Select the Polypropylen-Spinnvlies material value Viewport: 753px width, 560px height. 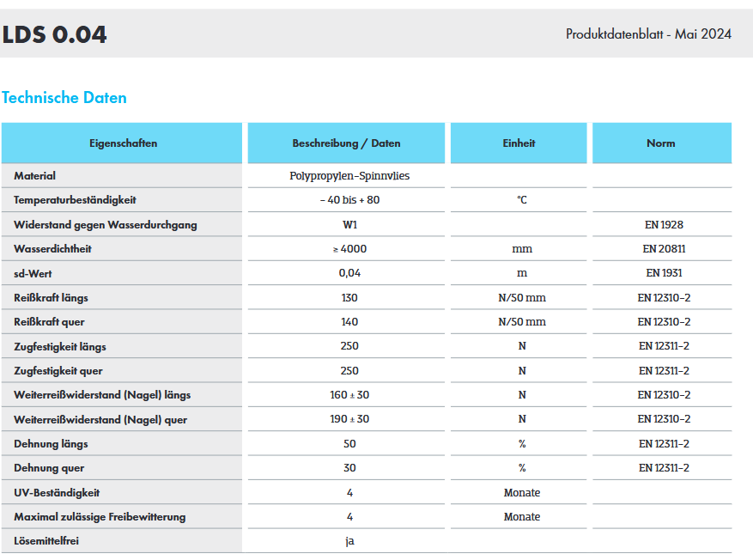349,176
